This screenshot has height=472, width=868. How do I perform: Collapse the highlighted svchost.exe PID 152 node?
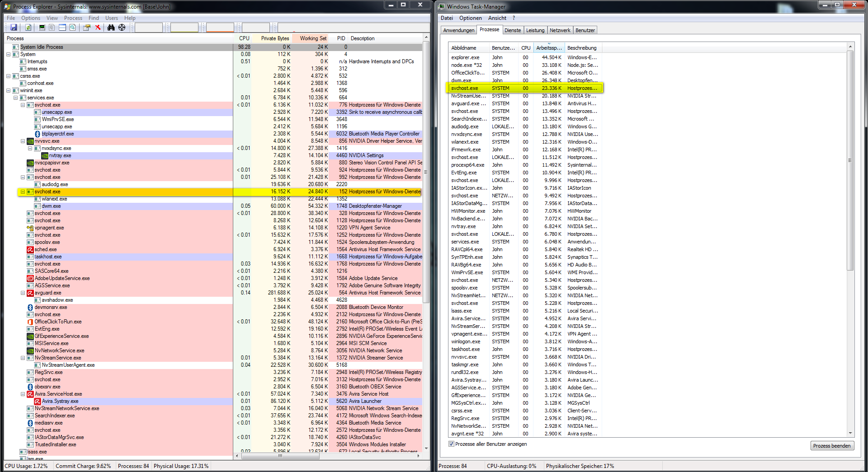point(23,192)
